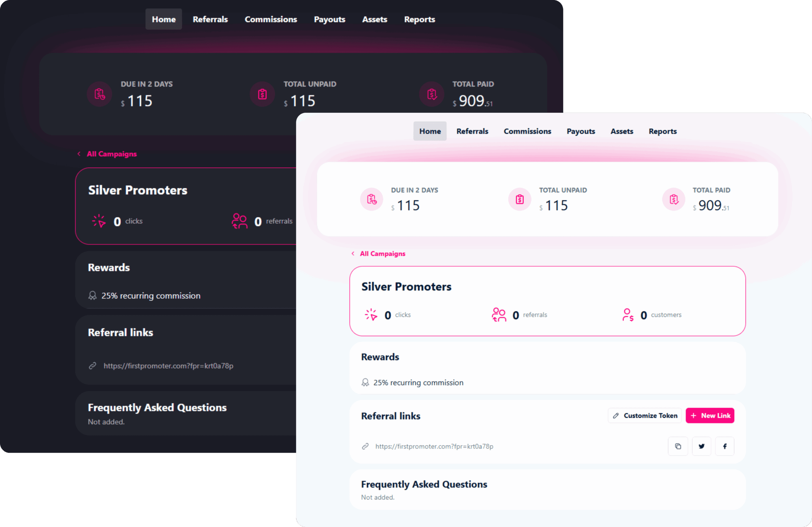Click the Total Unpaid icon in dark window

262,94
